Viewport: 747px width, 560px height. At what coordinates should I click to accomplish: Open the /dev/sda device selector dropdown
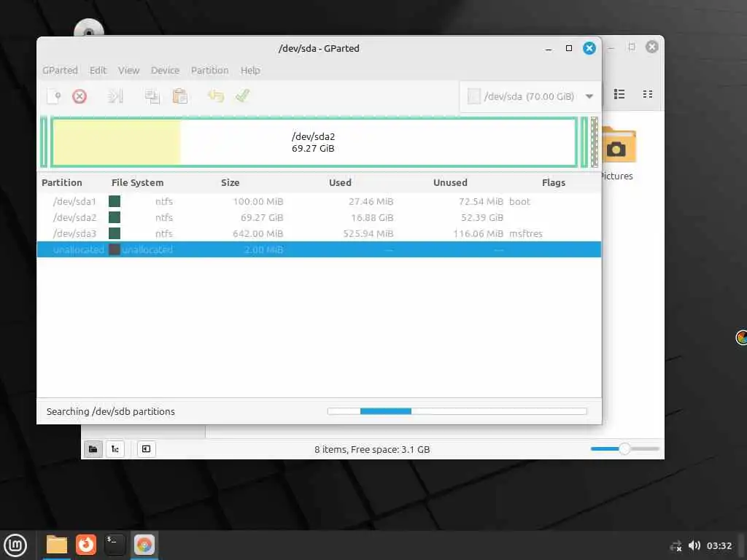(530, 96)
